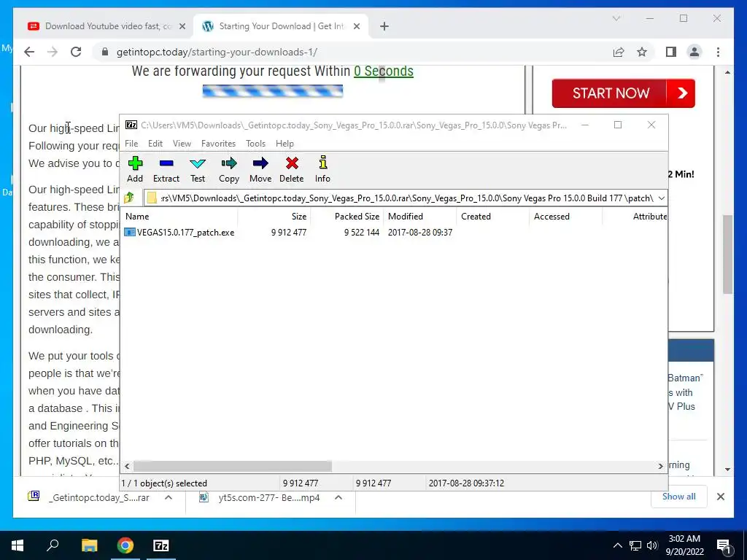
Task: Open Chrome side panel
Action: tap(671, 52)
